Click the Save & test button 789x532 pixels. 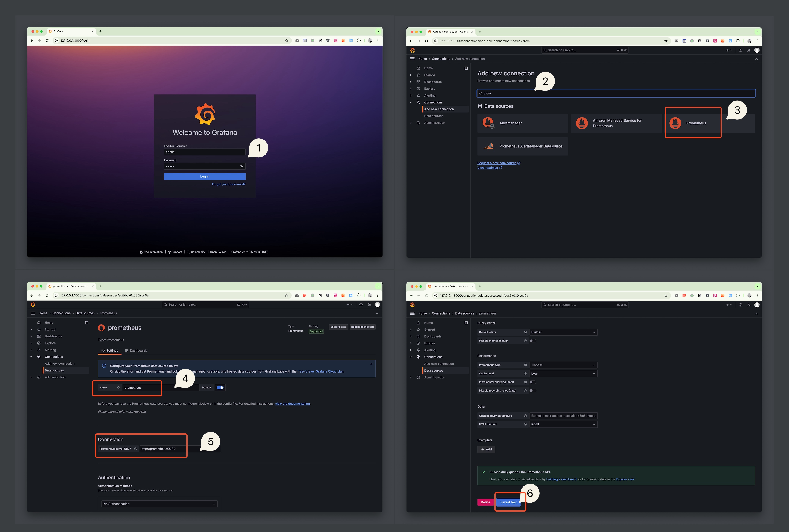point(508,502)
